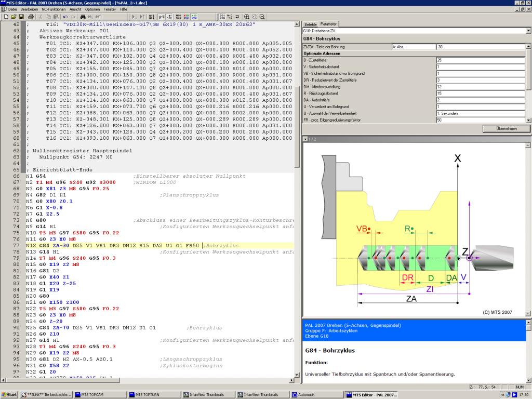This screenshot has width=532, height=399.
Task: Toggle the g-G case conversion icon
Action: coord(162,17)
